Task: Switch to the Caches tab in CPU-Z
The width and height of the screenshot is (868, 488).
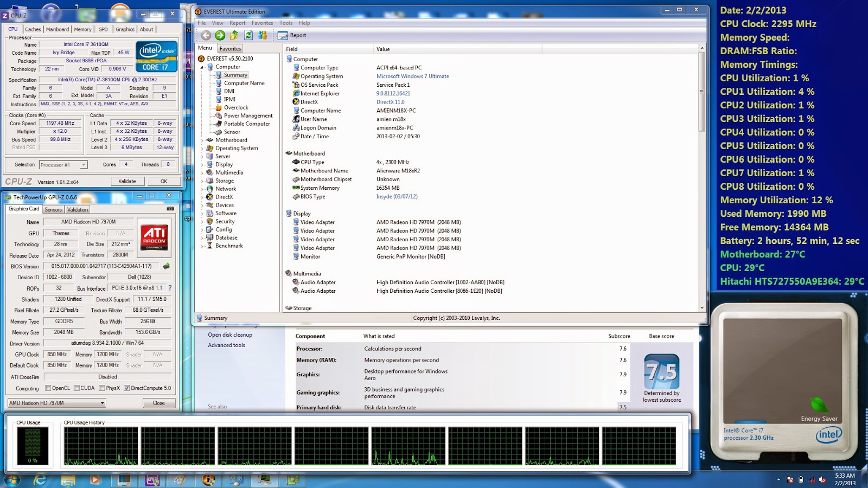Action: (33, 29)
